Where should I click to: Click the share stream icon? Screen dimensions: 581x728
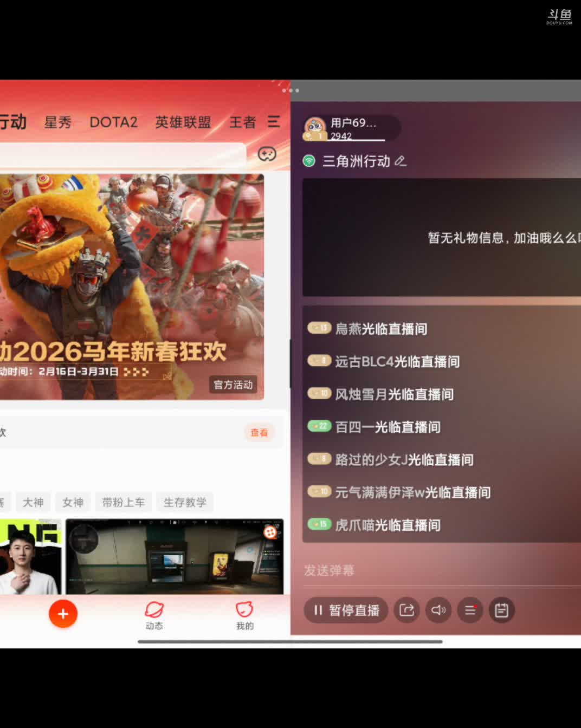pyautogui.click(x=406, y=610)
